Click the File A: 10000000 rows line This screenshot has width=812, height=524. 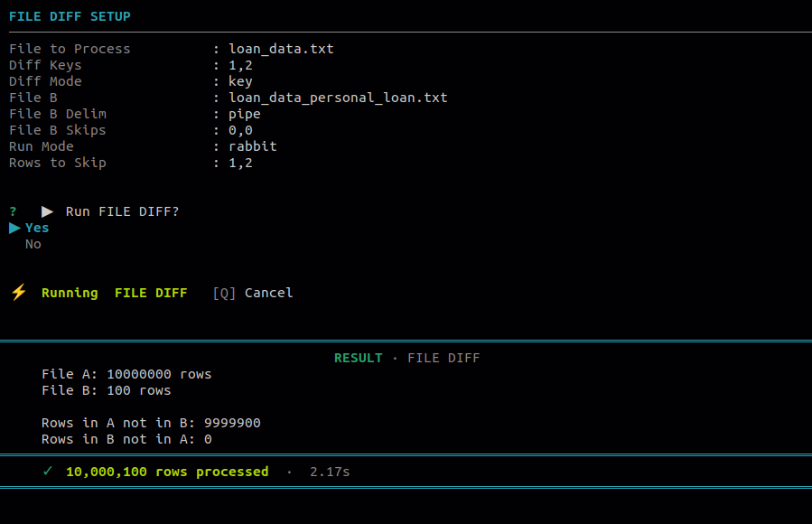point(126,374)
